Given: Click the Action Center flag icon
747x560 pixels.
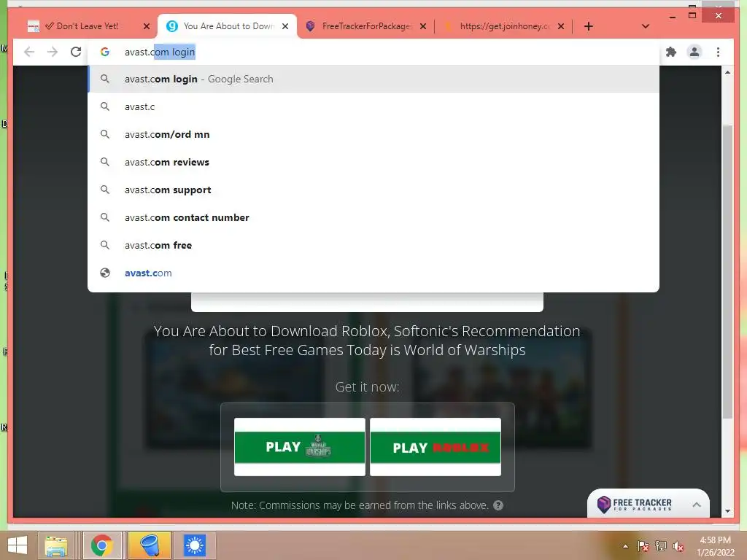Looking at the screenshot, I should (x=643, y=546).
